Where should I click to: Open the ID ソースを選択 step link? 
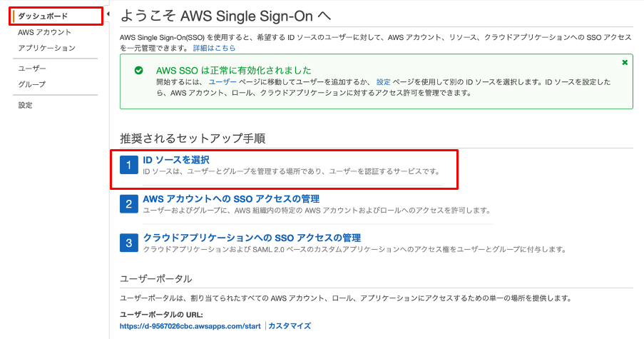point(175,160)
